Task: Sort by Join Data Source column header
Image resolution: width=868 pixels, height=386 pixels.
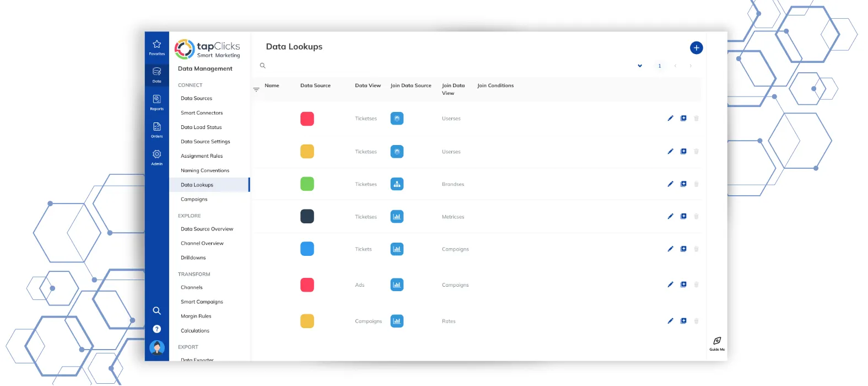Action: click(411, 85)
